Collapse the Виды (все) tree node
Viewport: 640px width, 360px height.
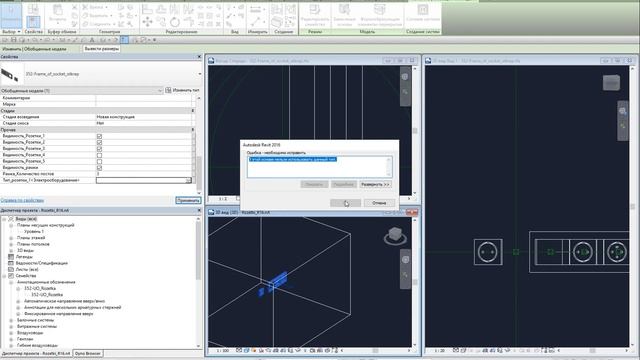pos(4,219)
